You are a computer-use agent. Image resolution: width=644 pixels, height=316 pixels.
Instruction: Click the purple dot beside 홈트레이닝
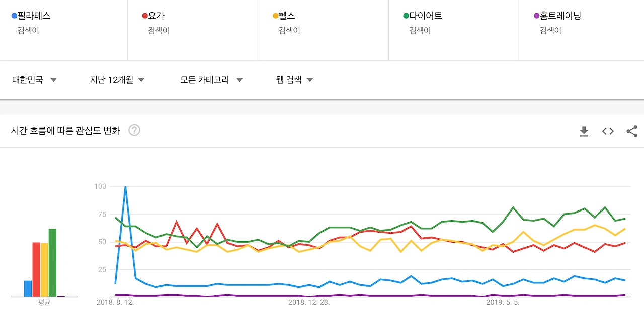[536, 16]
